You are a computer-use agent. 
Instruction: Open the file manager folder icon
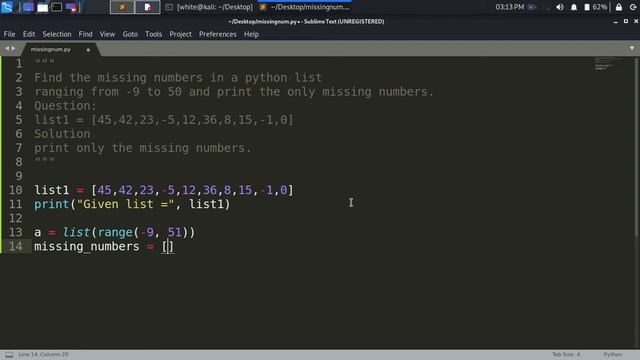42,7
